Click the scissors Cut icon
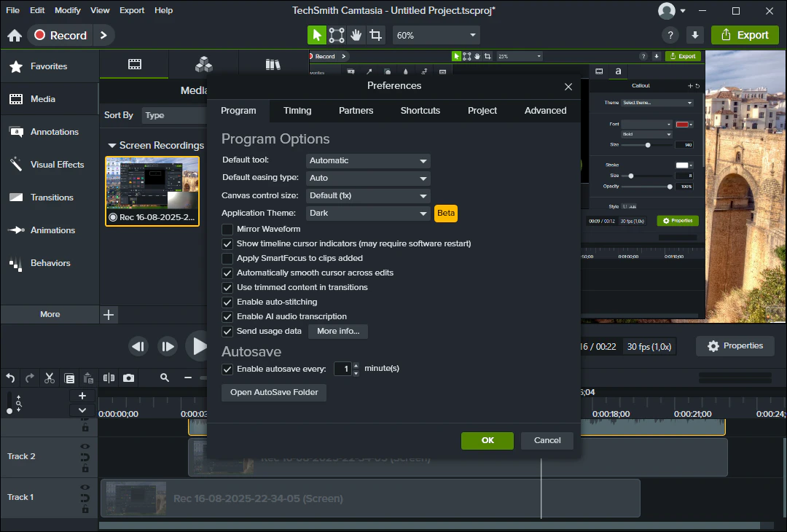787x532 pixels. coord(50,378)
